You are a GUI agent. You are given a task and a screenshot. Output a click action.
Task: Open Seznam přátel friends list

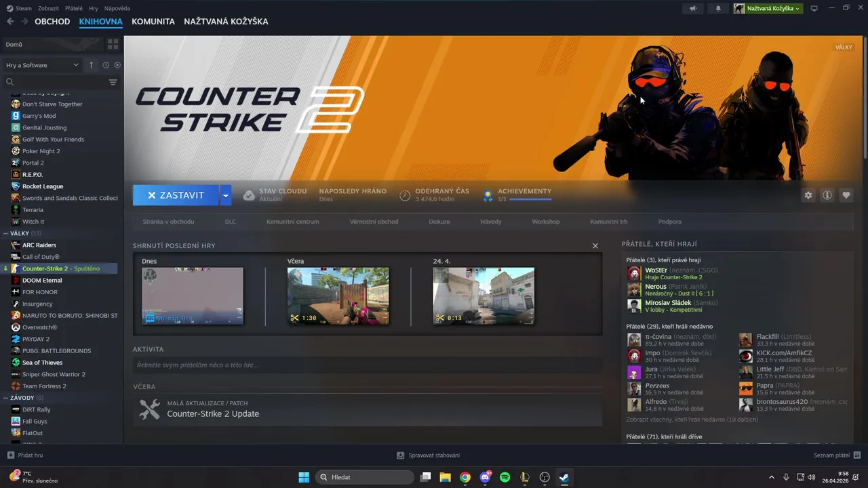tap(837, 455)
